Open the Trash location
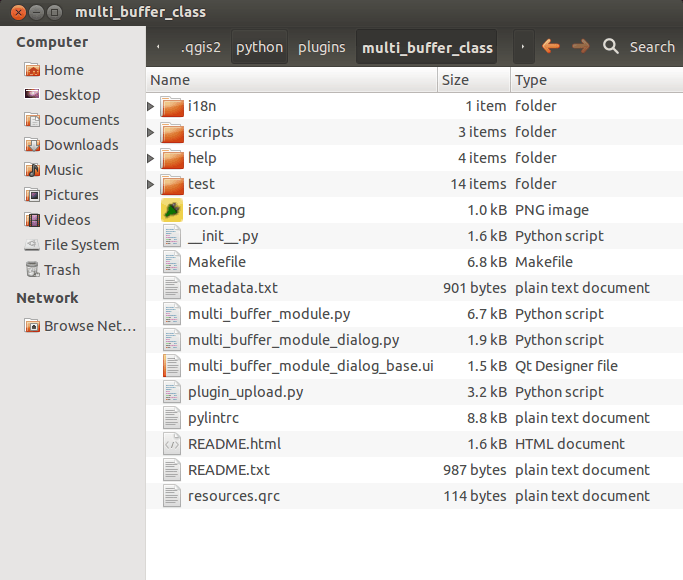This screenshot has width=683, height=580. point(52,270)
